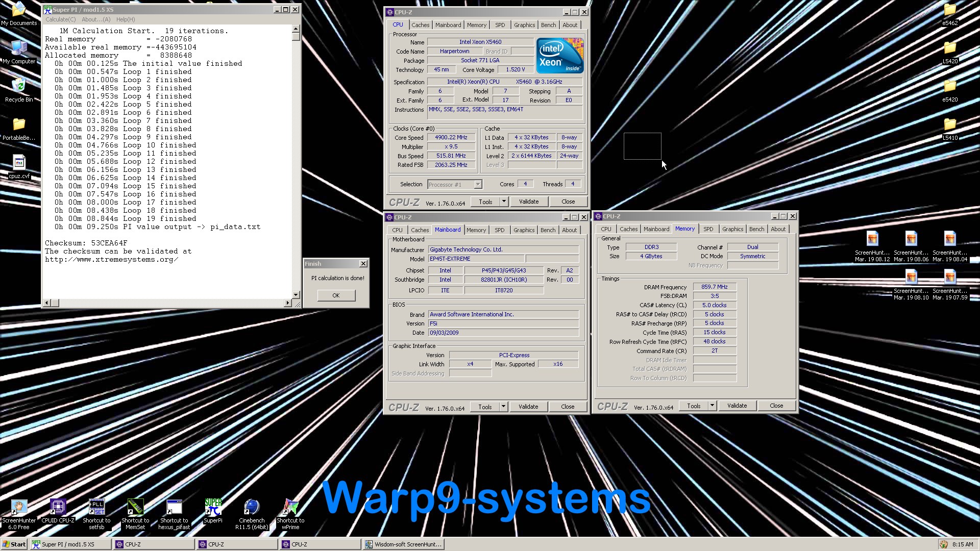The height and width of the screenshot is (551, 980).
Task: Switch to Bench tab in top CPU-Z window
Action: [549, 25]
